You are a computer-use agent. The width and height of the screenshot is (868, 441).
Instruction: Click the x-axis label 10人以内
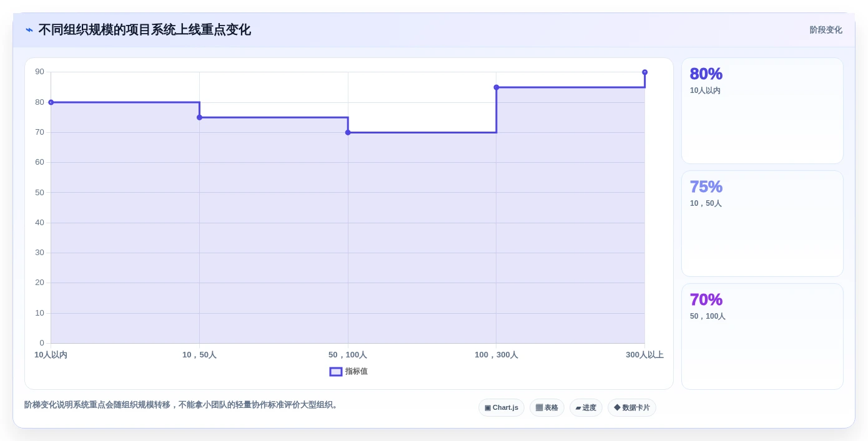pyautogui.click(x=51, y=355)
